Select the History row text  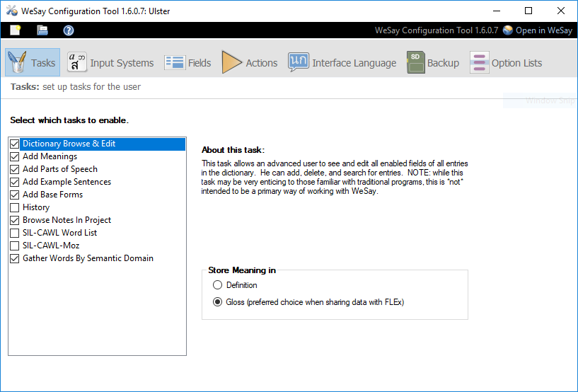click(x=36, y=207)
